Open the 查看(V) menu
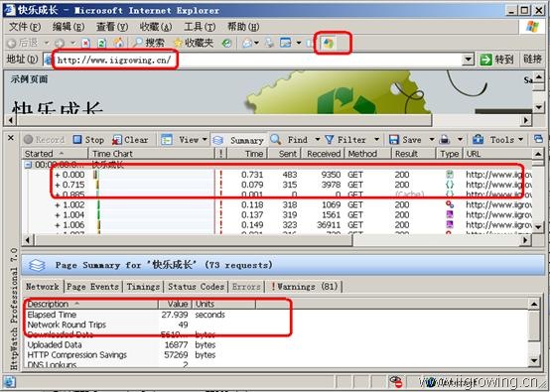 point(112,26)
